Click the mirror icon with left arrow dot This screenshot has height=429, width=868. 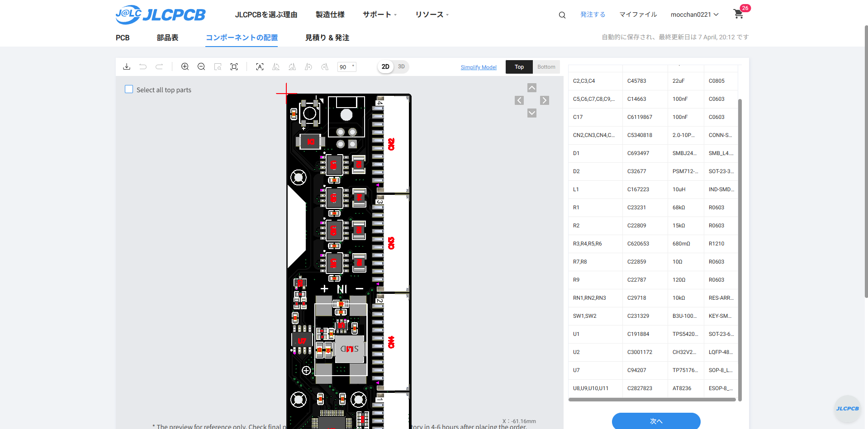[308, 66]
